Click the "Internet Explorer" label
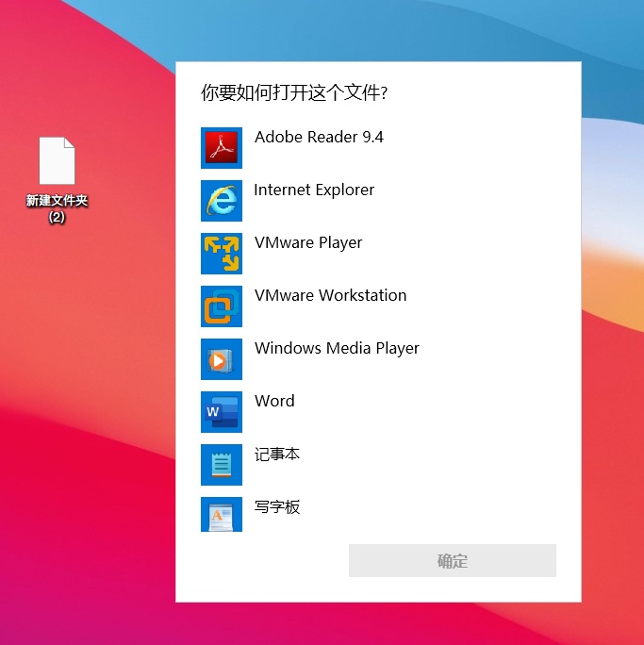644x645 pixels. (314, 190)
